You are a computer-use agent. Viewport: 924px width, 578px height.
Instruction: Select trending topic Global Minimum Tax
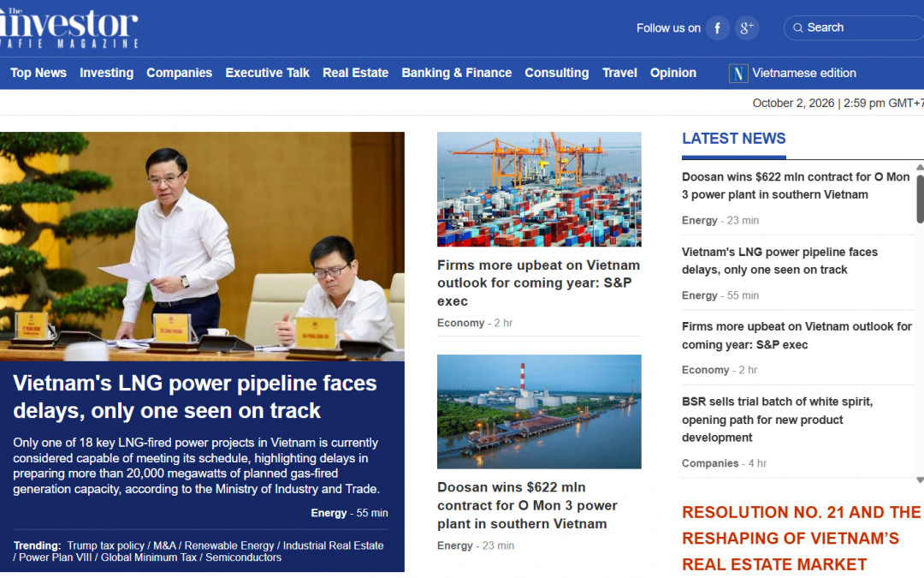click(x=149, y=557)
